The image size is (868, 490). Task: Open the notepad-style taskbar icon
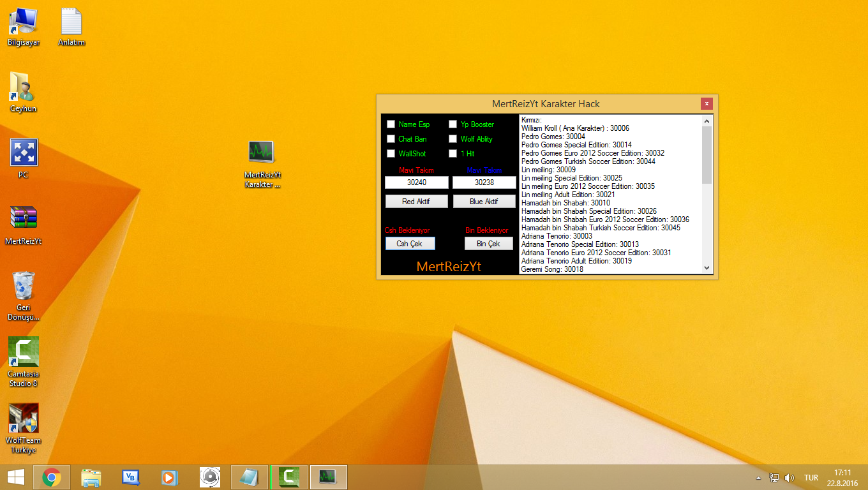tap(250, 477)
